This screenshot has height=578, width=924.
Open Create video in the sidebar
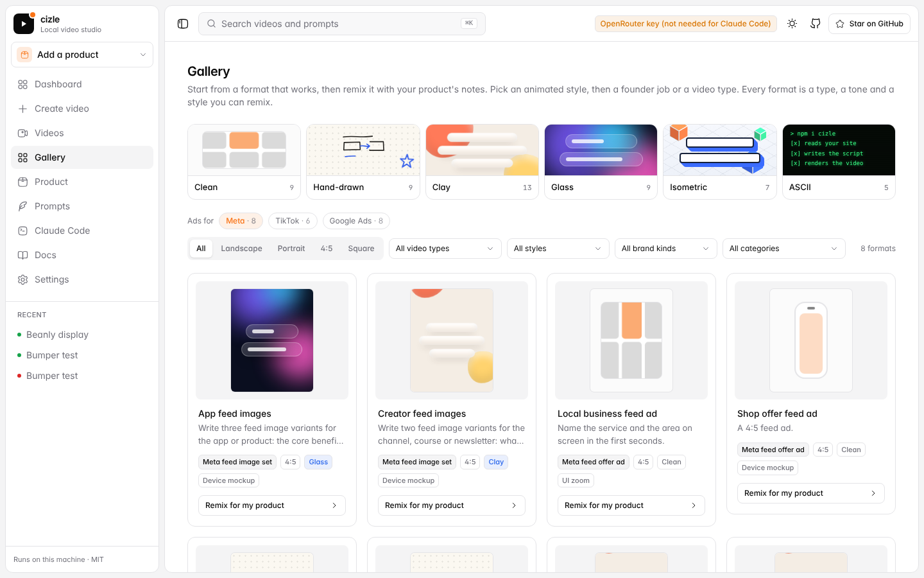click(82, 109)
